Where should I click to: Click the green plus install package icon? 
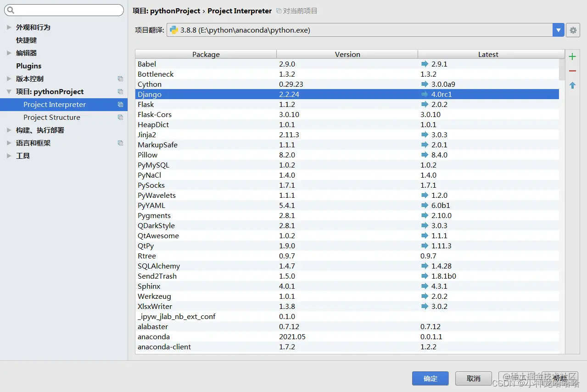click(x=572, y=56)
